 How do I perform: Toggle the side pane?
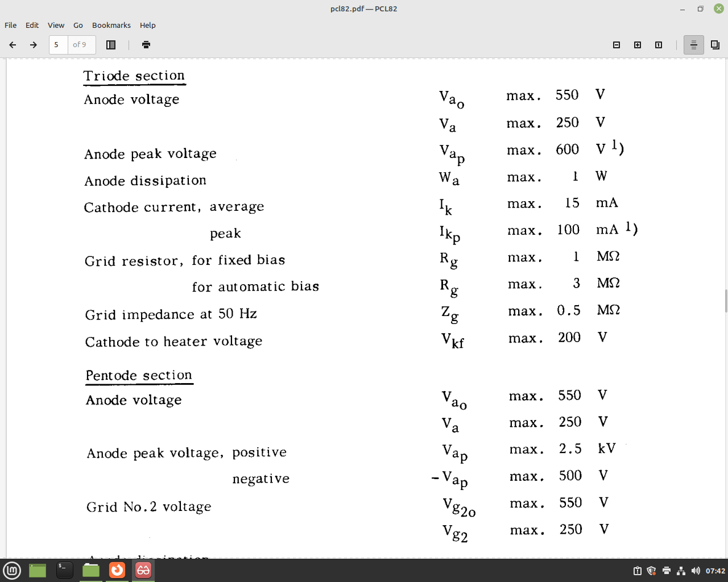(111, 45)
